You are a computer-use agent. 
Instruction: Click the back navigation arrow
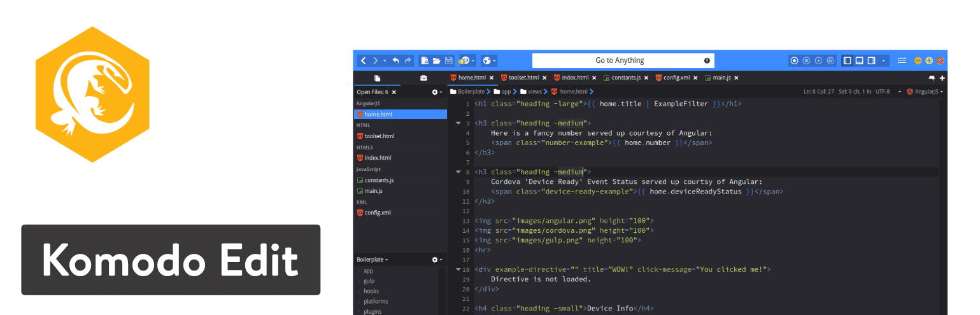pyautogui.click(x=363, y=60)
